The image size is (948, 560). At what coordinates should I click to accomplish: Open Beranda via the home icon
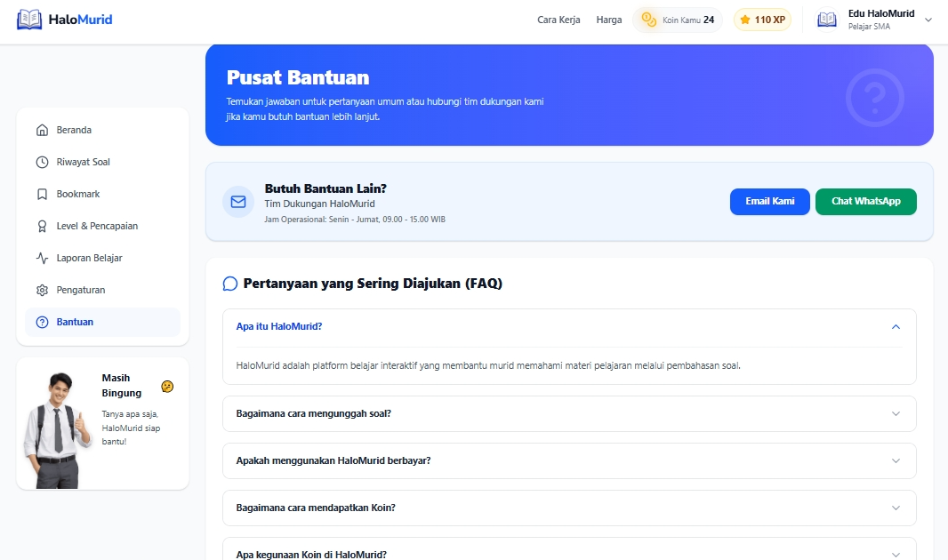[42, 130]
